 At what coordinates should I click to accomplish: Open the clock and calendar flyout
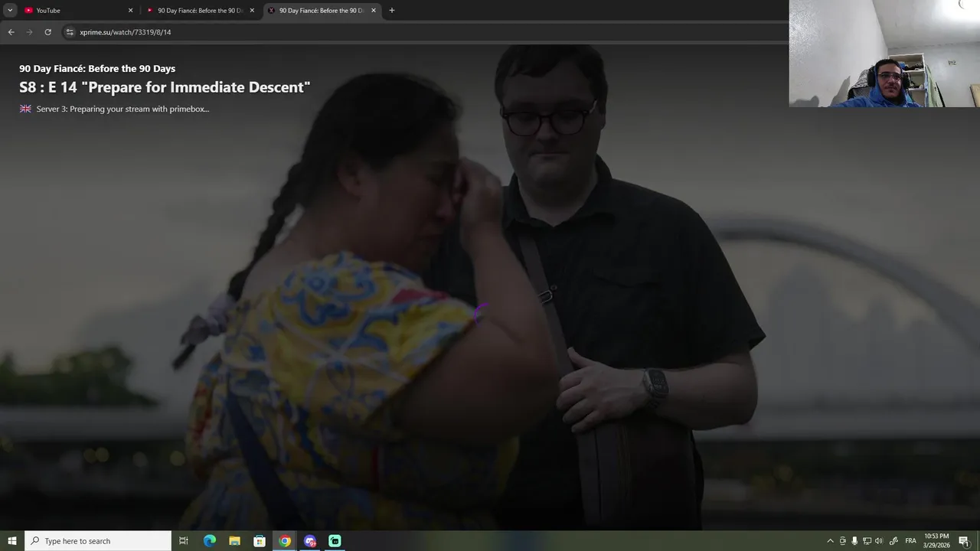click(x=936, y=541)
